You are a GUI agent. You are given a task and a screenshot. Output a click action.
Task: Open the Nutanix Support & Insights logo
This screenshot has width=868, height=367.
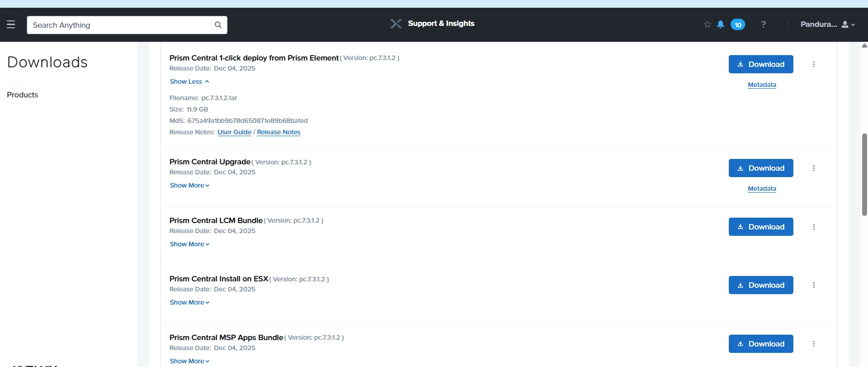point(432,24)
